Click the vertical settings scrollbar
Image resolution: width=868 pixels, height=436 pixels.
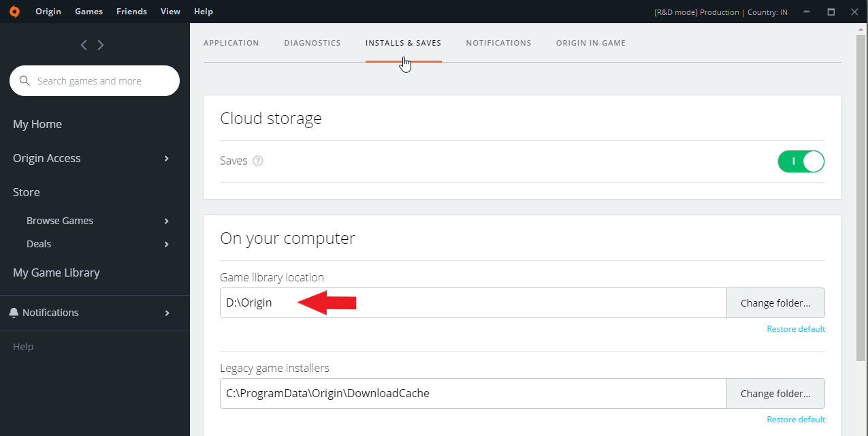click(x=861, y=198)
